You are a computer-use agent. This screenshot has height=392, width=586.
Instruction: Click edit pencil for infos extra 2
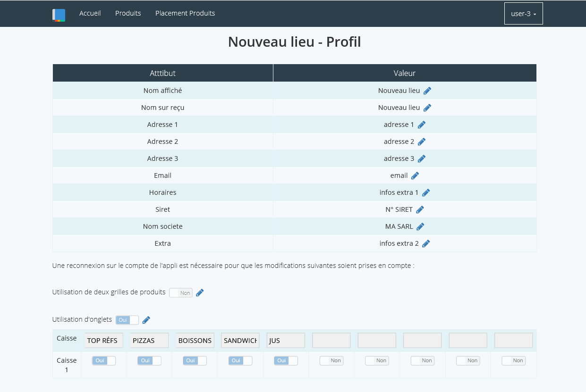[x=426, y=243]
